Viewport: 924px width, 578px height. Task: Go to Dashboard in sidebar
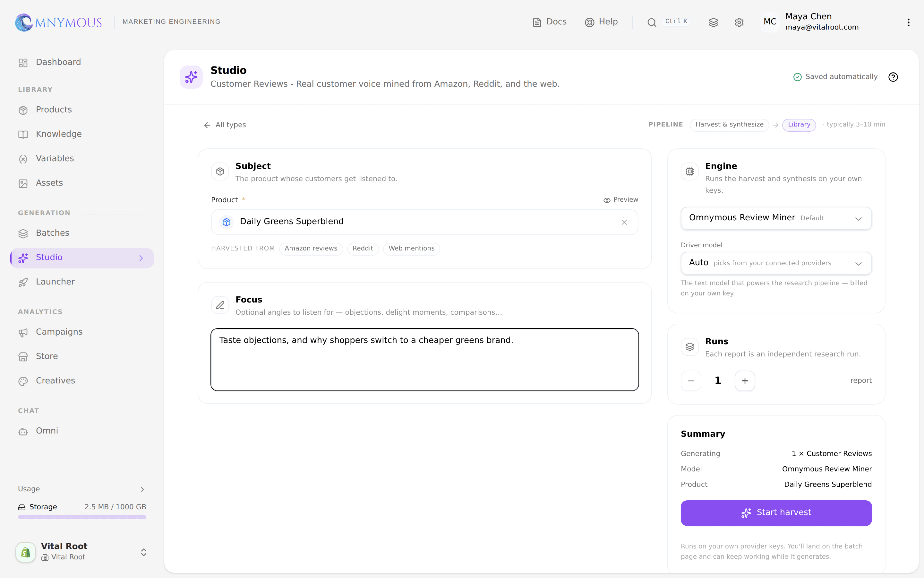[x=82, y=62]
